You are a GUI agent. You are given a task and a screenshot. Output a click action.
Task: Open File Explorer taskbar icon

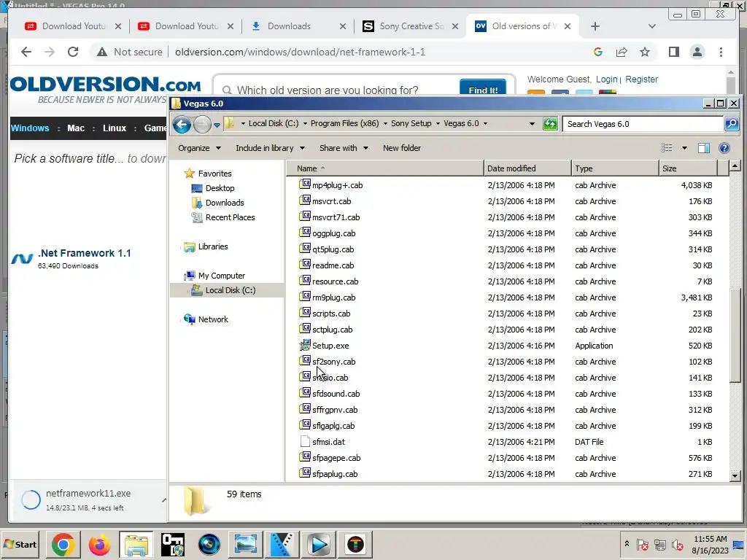136,545
